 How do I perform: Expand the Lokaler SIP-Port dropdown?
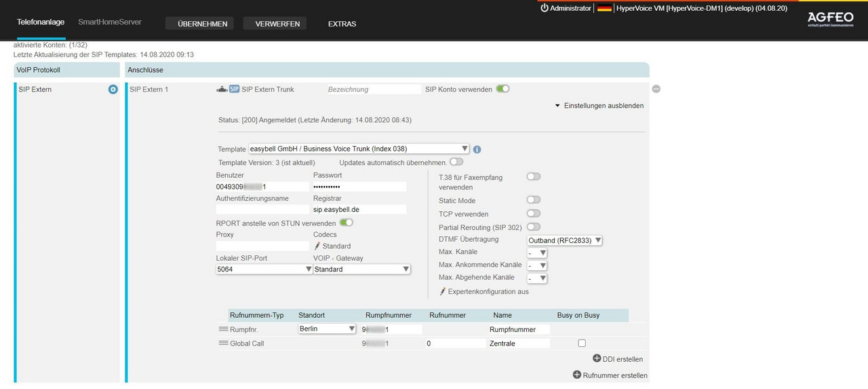(x=263, y=270)
